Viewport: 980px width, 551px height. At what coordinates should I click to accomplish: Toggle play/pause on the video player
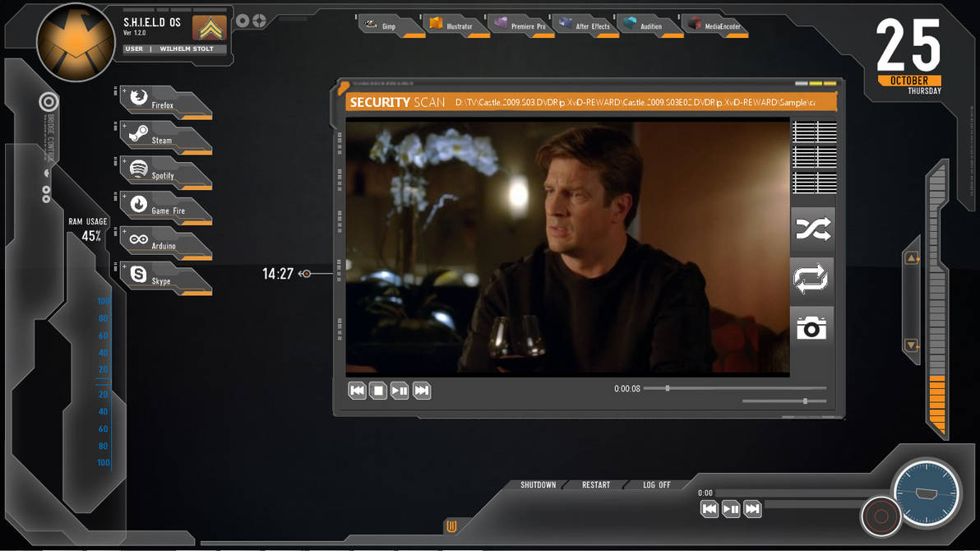(400, 391)
